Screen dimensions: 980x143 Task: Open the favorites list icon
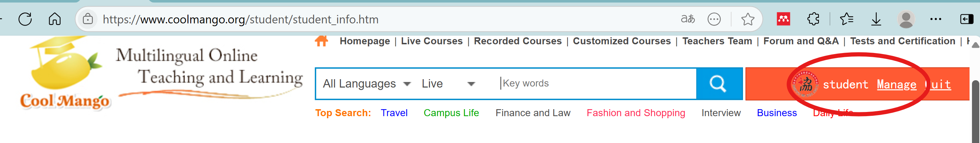[846, 19]
